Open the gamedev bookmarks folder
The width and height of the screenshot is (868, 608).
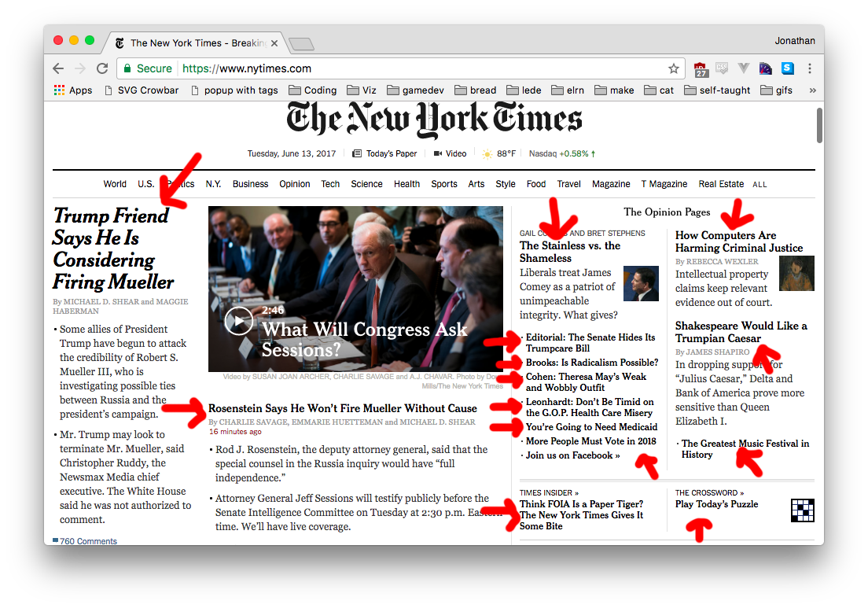click(x=415, y=90)
